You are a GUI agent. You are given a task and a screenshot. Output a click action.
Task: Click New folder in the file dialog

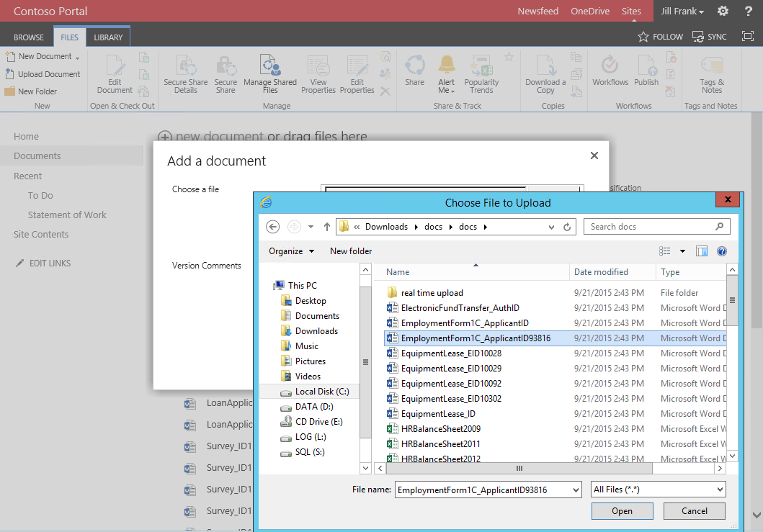click(x=351, y=251)
